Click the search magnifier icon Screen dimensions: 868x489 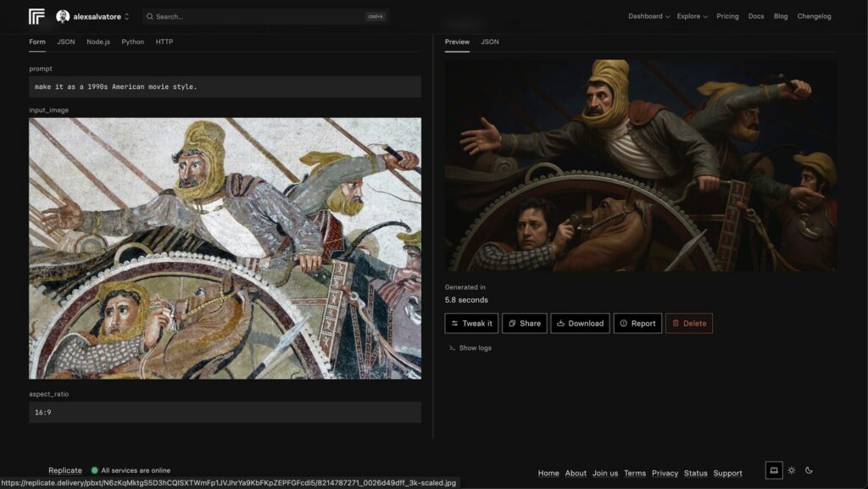click(149, 16)
